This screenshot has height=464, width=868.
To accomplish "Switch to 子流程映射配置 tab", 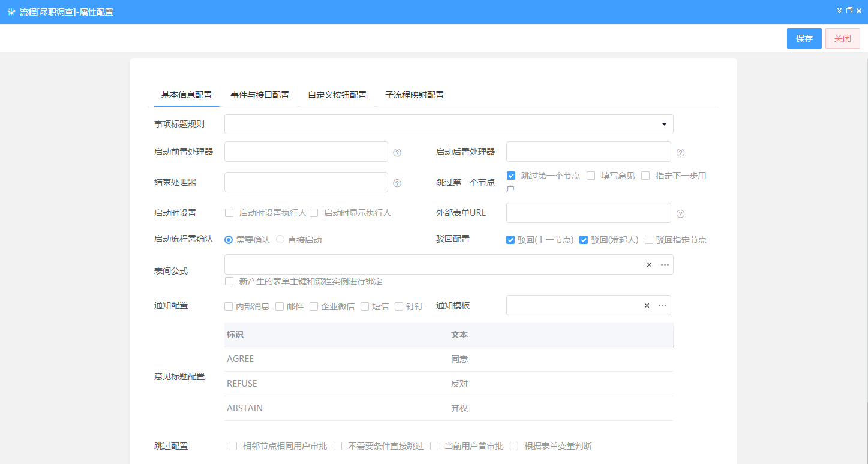I will tap(415, 95).
